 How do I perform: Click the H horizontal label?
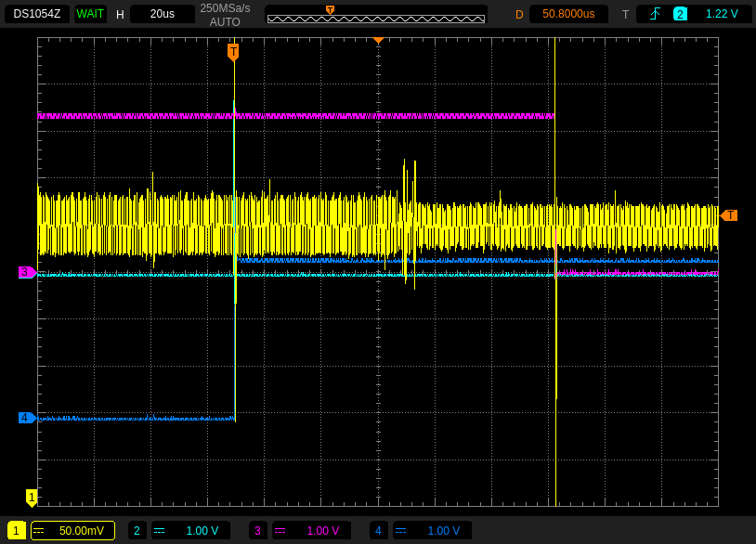click(x=120, y=14)
